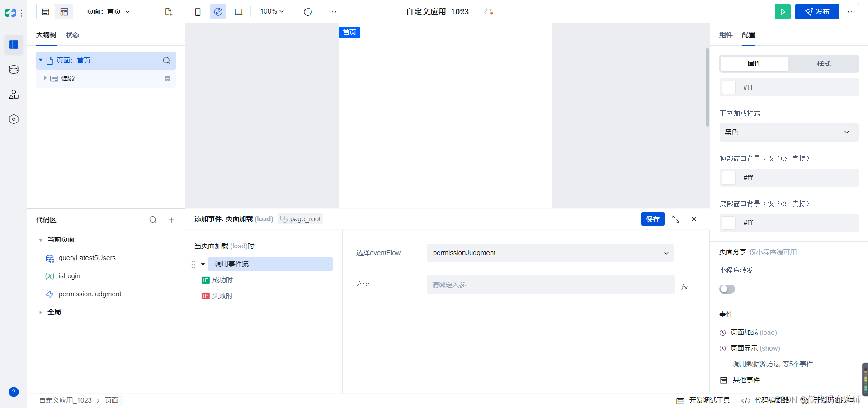Click the cloud sync status icon
Image resolution: width=868 pixels, height=408 pixels.
pos(488,12)
